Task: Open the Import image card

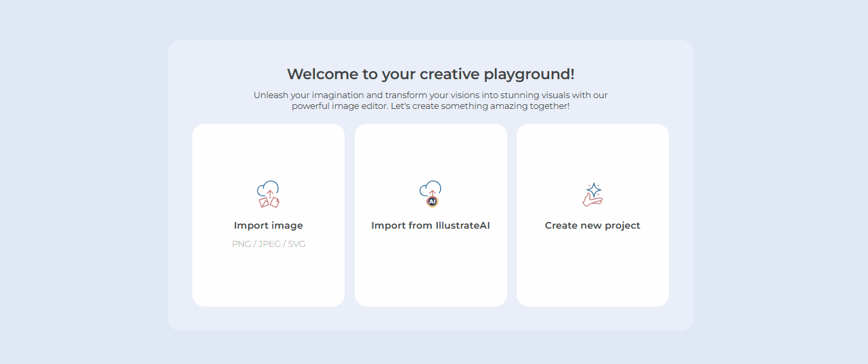Action: (x=268, y=271)
